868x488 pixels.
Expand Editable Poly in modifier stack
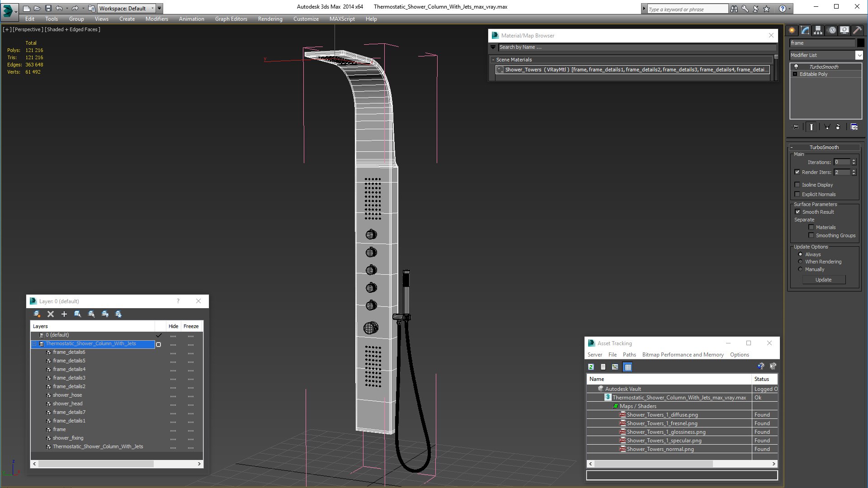(795, 74)
